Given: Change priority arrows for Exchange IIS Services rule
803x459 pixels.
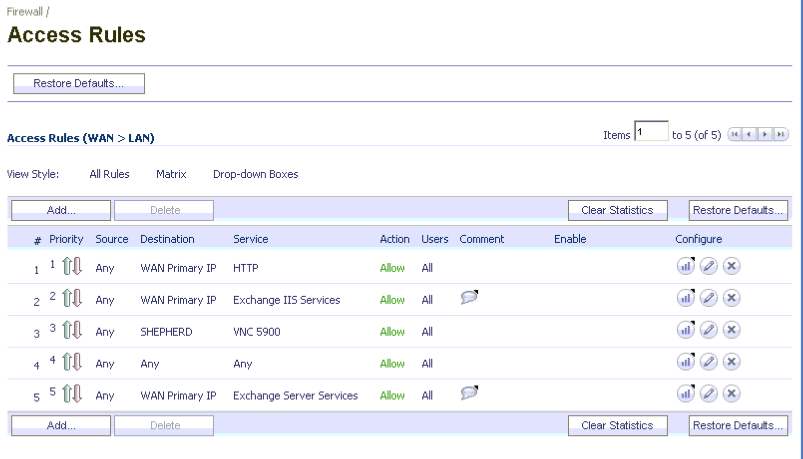Looking at the screenshot, I should (72, 298).
